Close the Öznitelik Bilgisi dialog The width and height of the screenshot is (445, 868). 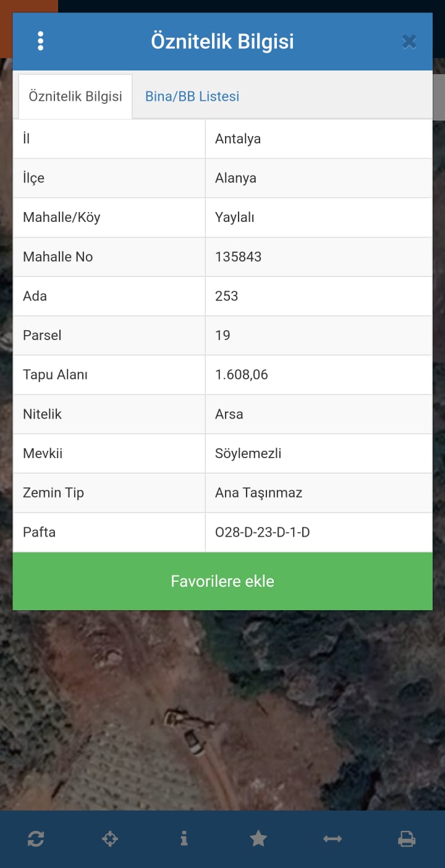point(409,41)
